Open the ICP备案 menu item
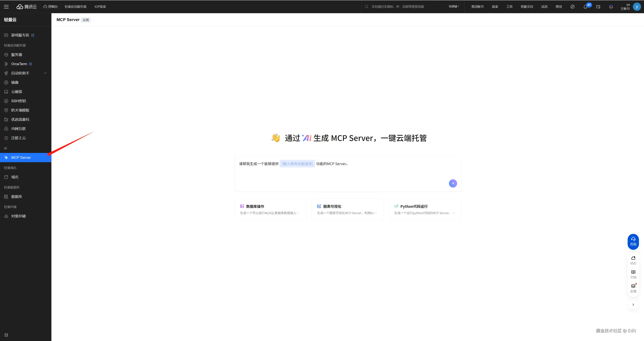 (100, 7)
